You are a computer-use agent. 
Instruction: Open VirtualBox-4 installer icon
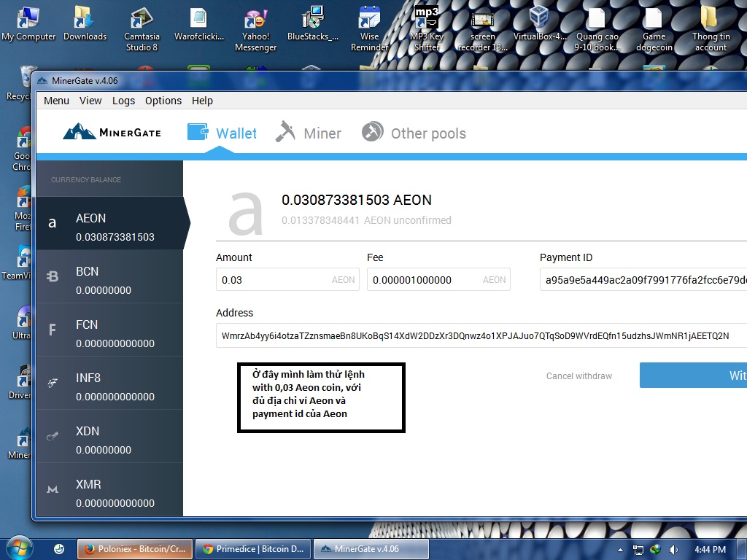pyautogui.click(x=540, y=23)
